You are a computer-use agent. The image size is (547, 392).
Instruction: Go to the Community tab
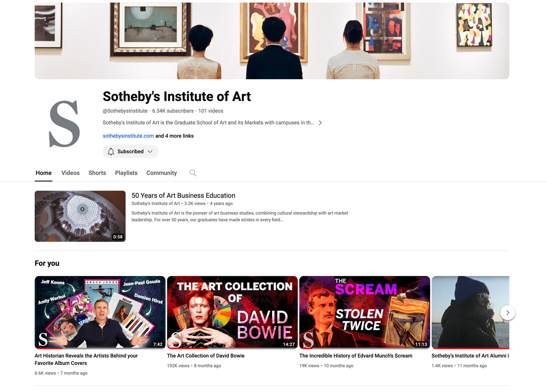162,173
